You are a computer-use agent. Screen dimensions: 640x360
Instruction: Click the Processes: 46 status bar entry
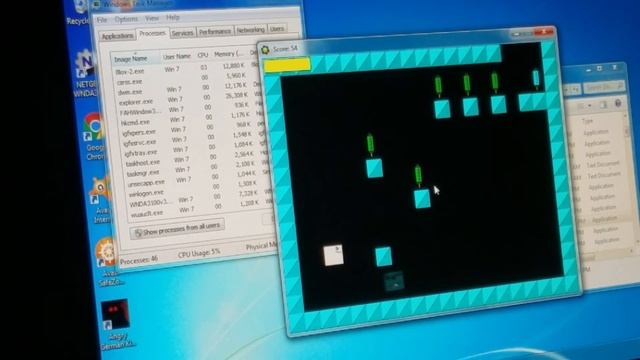click(x=139, y=260)
